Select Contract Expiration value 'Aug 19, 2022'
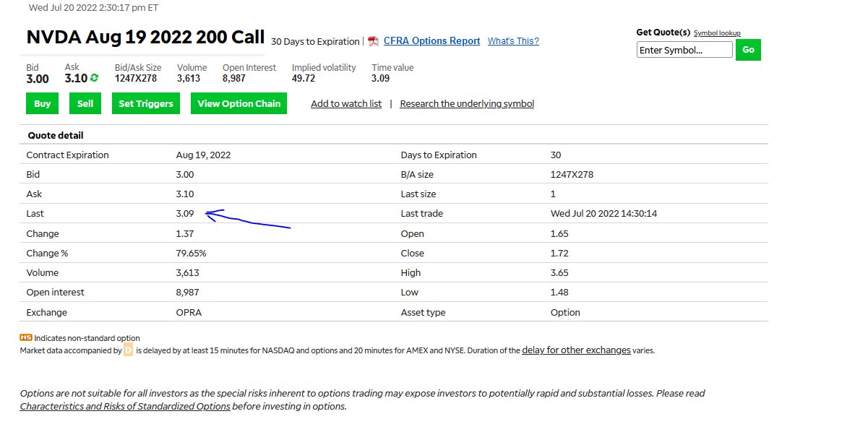Image resolution: width=868 pixels, height=432 pixels. [x=204, y=155]
